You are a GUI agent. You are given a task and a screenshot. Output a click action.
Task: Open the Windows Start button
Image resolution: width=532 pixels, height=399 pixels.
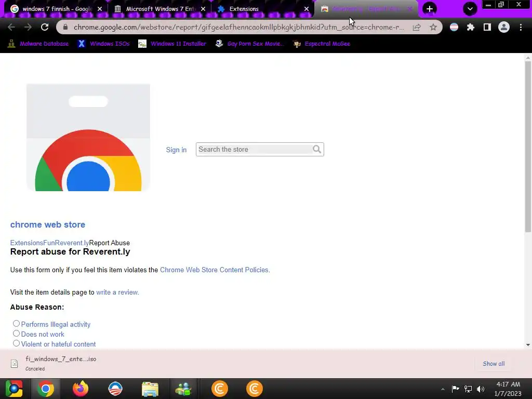(14, 389)
